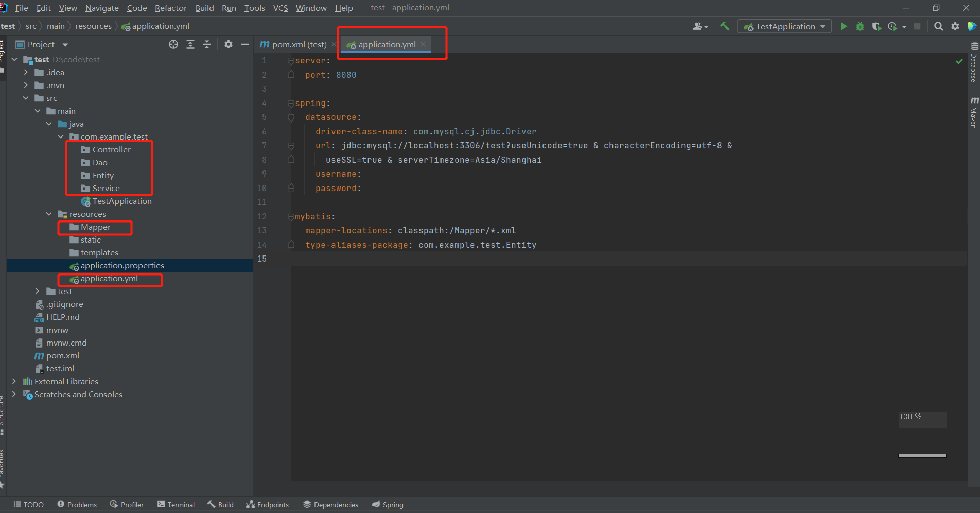Start debugging with the bug icon
Screen dimensions: 980x513
tap(860, 26)
